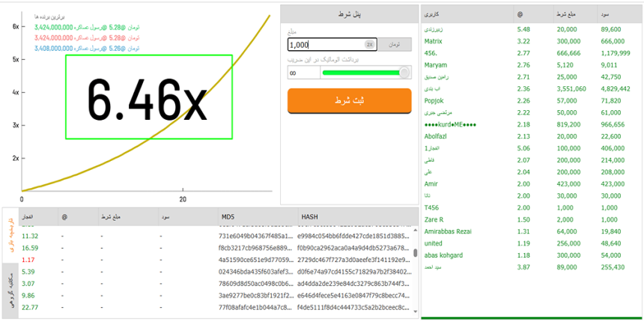Select the 22.77 crash history row
This screenshot has height=322, width=644.
coord(30,307)
